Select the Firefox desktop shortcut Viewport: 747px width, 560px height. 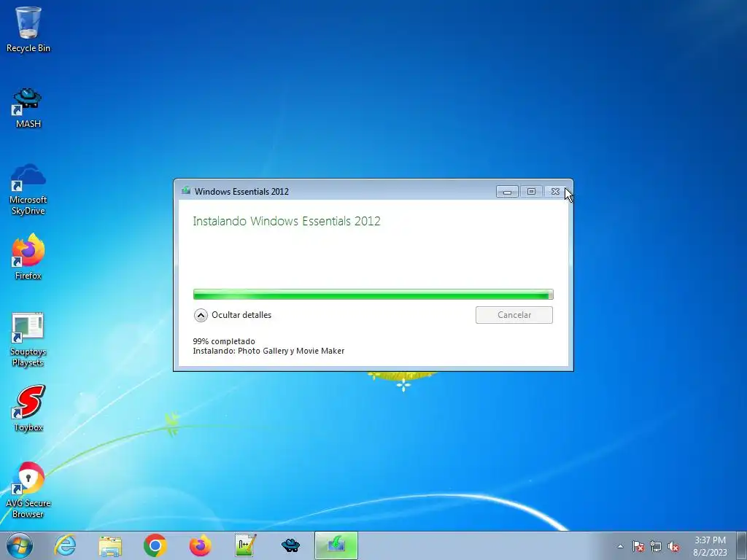coord(28,256)
